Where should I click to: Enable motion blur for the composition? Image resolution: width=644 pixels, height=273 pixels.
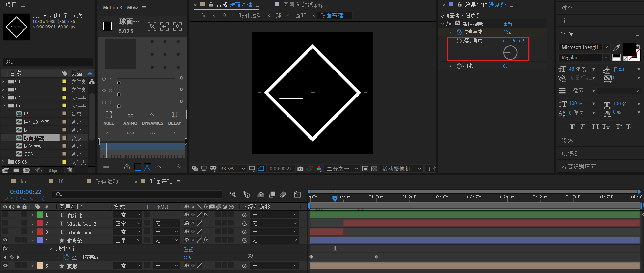[283, 194]
